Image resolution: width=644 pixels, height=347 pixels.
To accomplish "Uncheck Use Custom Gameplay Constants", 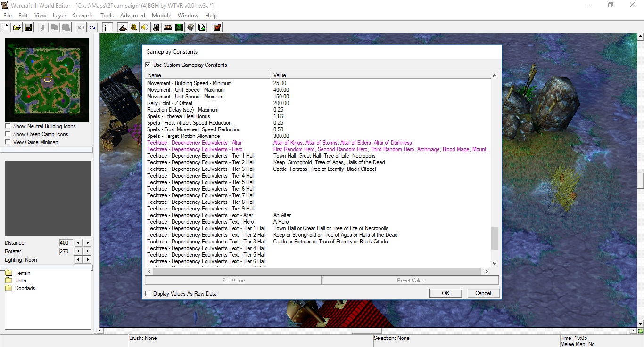I will click(148, 65).
